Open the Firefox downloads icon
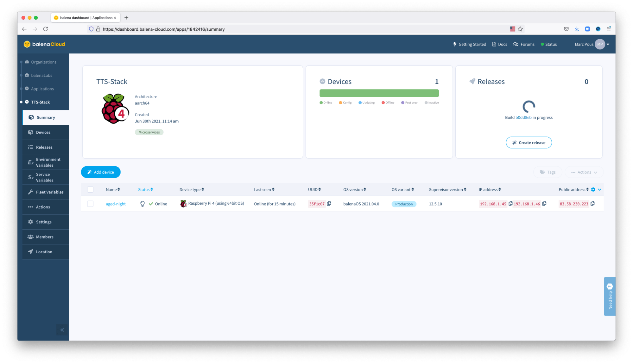Image resolution: width=633 pixels, height=364 pixels. pos(577,29)
